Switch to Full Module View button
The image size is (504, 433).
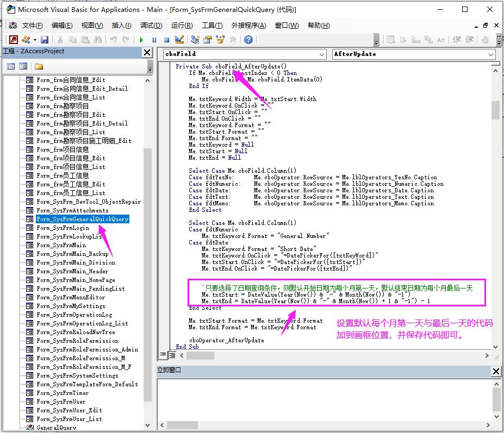(x=172, y=355)
